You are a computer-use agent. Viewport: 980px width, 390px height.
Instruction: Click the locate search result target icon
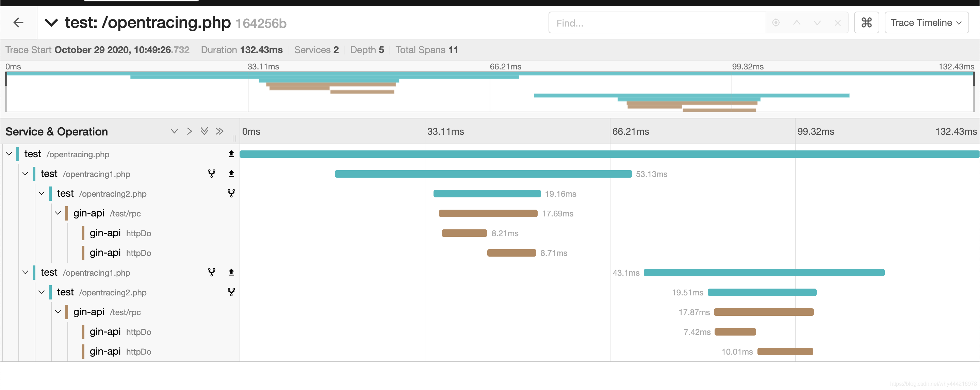click(x=776, y=23)
